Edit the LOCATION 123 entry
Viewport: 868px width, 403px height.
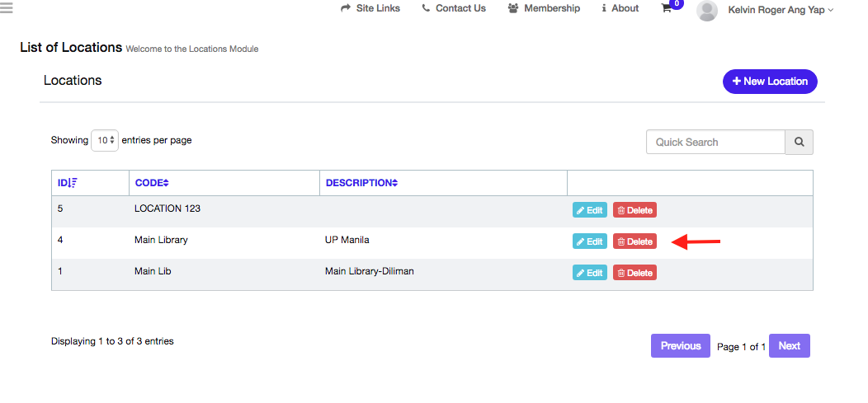(590, 210)
